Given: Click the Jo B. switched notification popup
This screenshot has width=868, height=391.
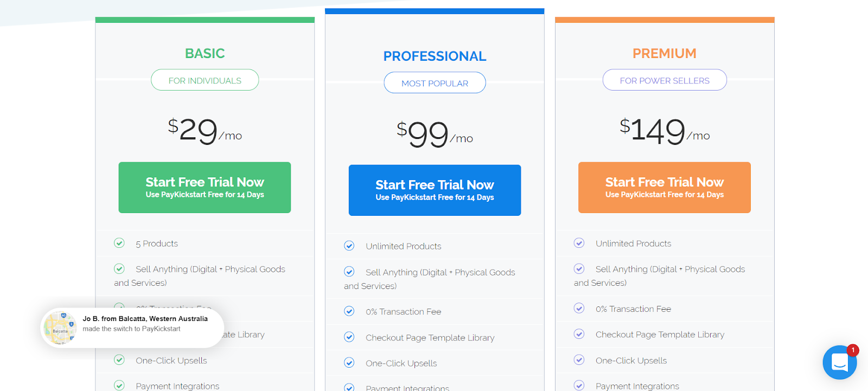Looking at the screenshot, I should (x=132, y=328).
